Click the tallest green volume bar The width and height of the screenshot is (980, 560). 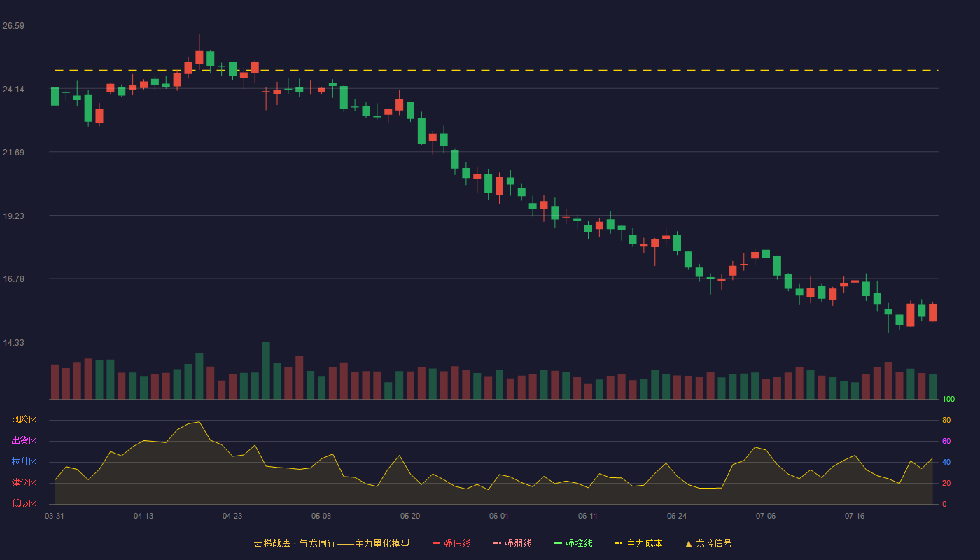[x=266, y=370]
